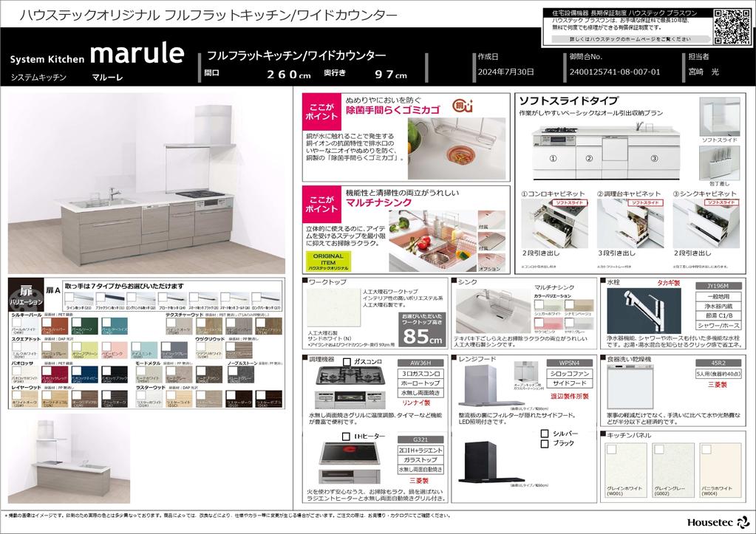Screen dimensions: 756x534
Task: Check the シュガーホワイト sink color checkbox
Action: click(x=539, y=304)
